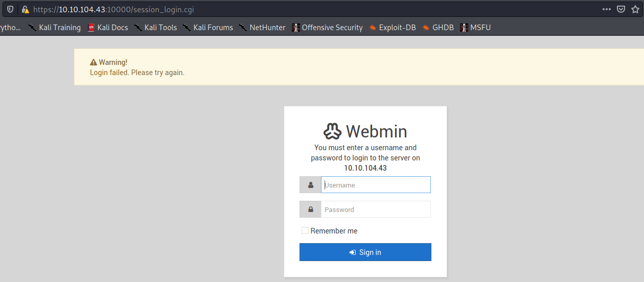Click the 'Login failed. Please try again.' message

(x=137, y=73)
